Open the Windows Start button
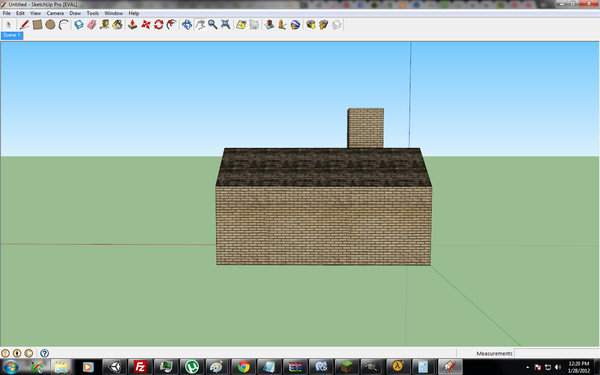The height and width of the screenshot is (375, 600). [x=11, y=367]
